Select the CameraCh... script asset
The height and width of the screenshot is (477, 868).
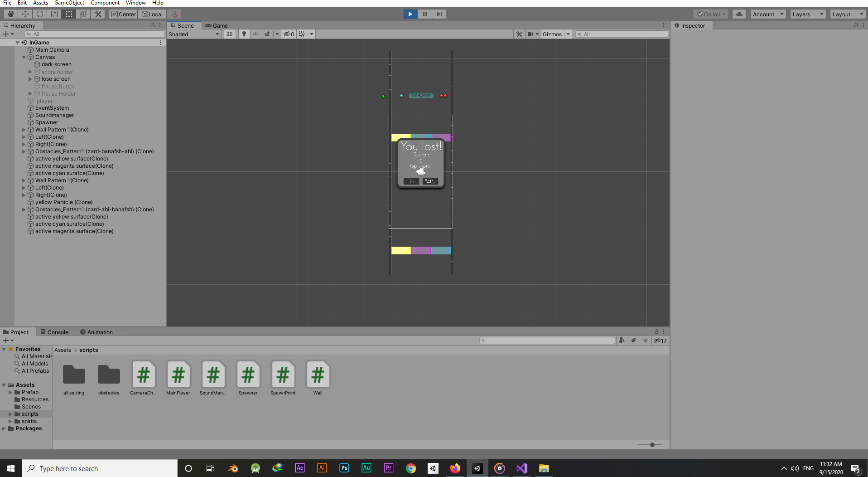[143, 378]
